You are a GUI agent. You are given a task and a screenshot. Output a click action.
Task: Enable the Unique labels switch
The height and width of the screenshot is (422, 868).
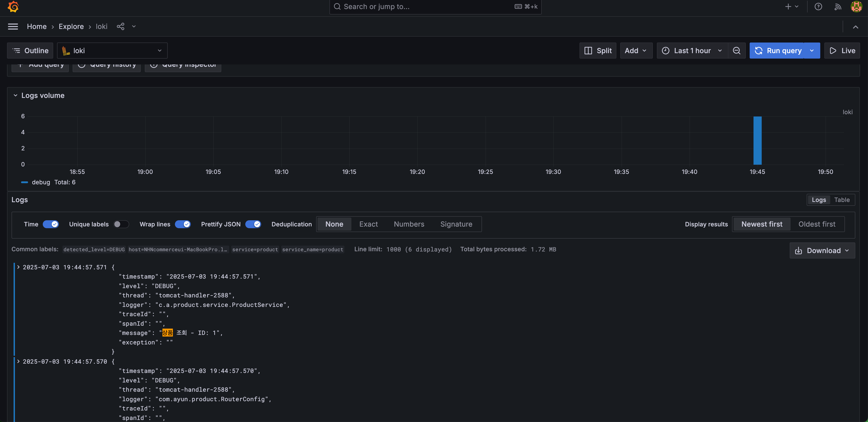121,224
